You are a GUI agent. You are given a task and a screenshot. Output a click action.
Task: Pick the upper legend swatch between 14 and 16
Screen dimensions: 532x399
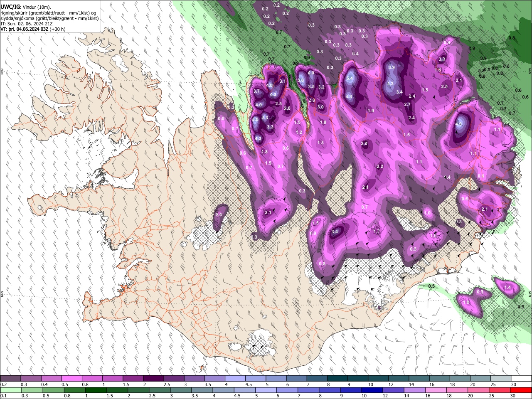pyautogui.click(x=419, y=379)
